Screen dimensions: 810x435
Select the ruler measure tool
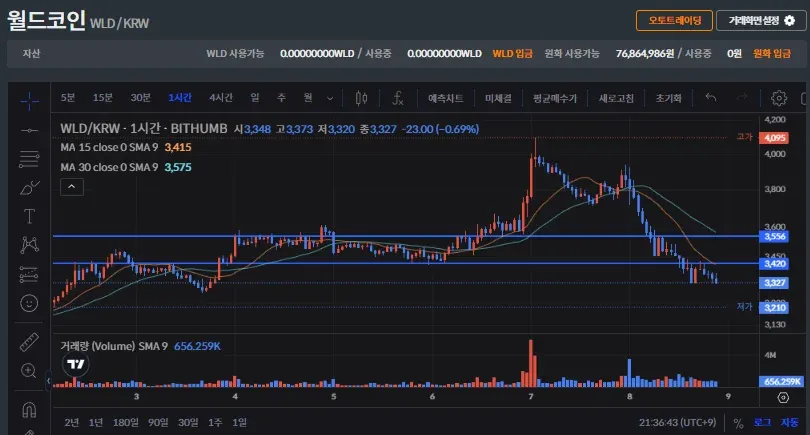click(29, 342)
